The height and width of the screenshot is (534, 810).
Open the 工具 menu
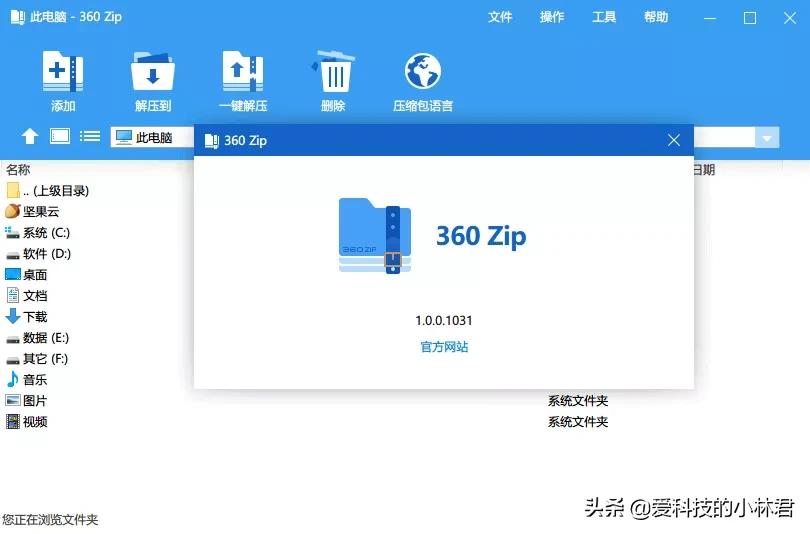click(x=604, y=17)
